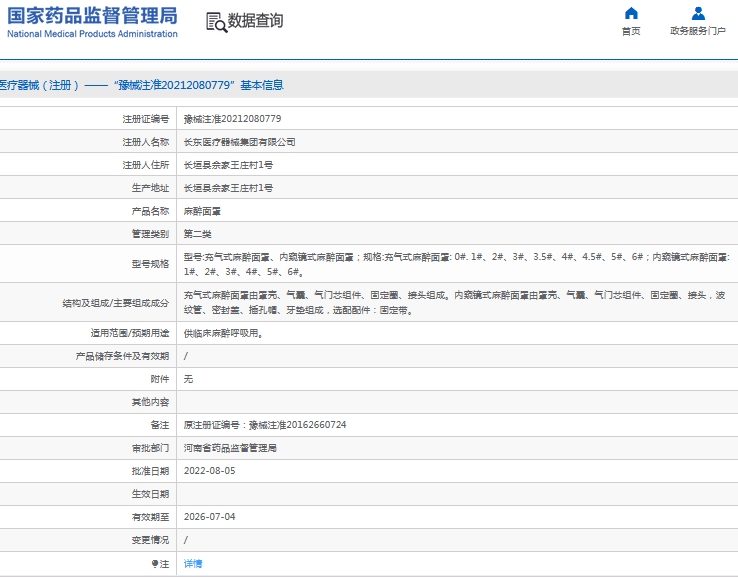The height and width of the screenshot is (578, 738).
Task: Click the small bullet icon beside 注
Action: coord(155,564)
